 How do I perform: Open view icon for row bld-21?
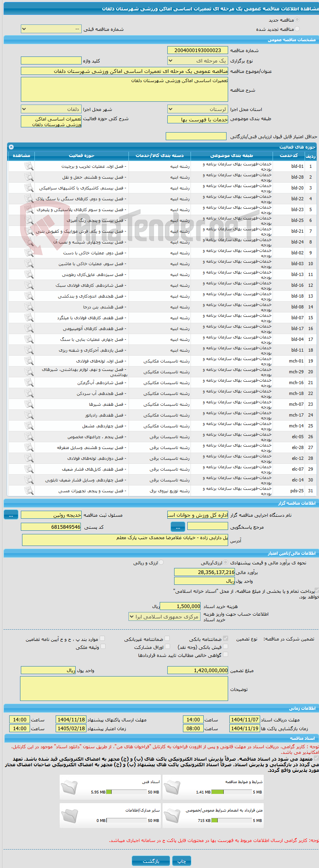pyautogui.click(x=29, y=231)
